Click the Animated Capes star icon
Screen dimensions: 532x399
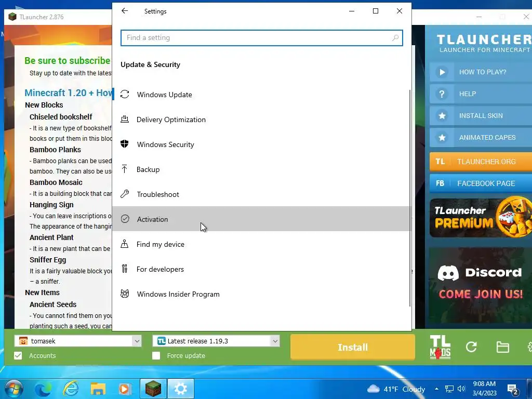[x=442, y=137]
